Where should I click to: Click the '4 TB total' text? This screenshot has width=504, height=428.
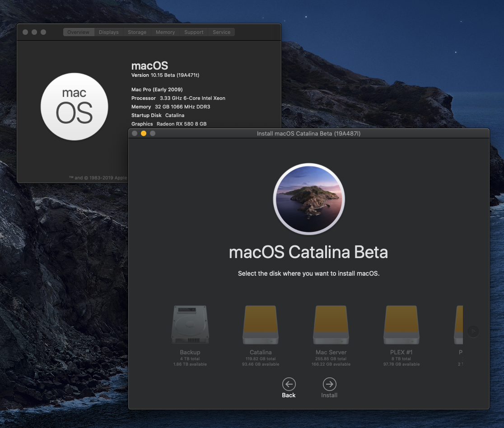coord(190,359)
